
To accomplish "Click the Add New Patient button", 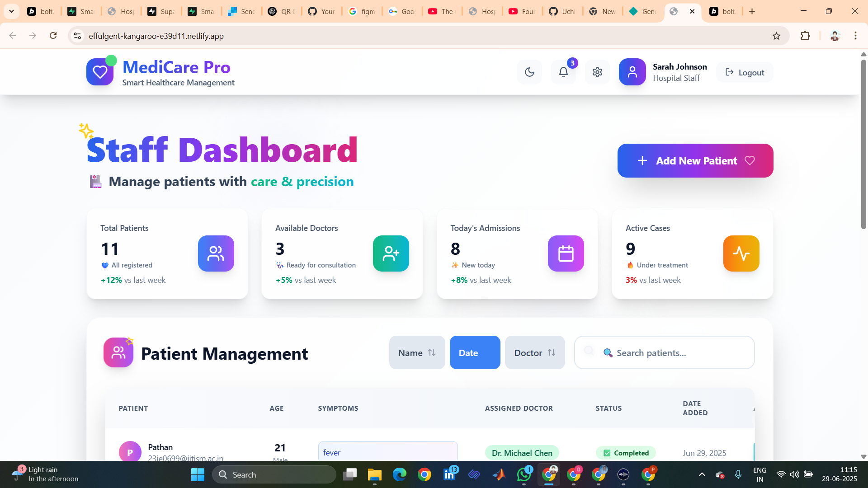I will [x=695, y=161].
